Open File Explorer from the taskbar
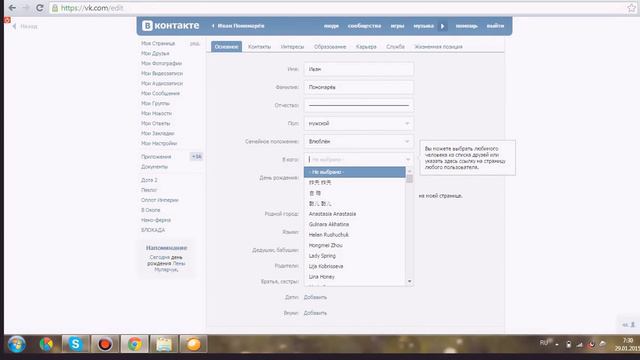 (164, 344)
